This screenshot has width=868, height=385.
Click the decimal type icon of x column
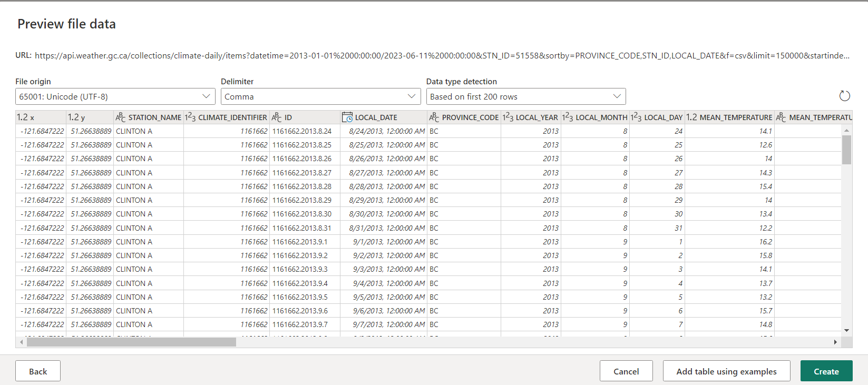(x=22, y=117)
